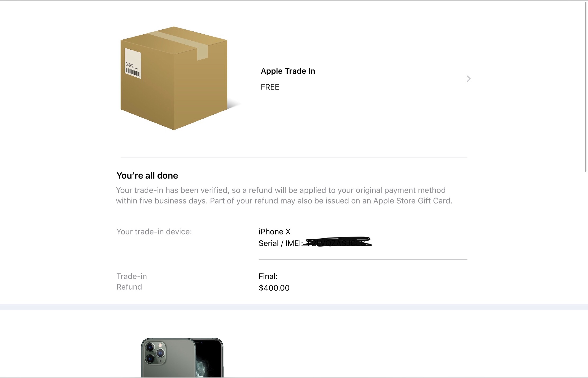Open the Apple Trade In title
Image resolution: width=588 pixels, height=378 pixels.
[288, 71]
